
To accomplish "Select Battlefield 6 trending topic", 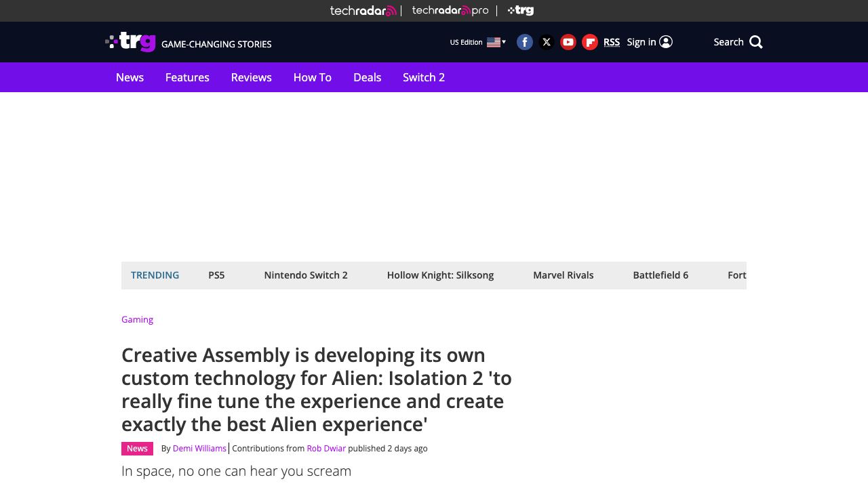I will point(660,275).
